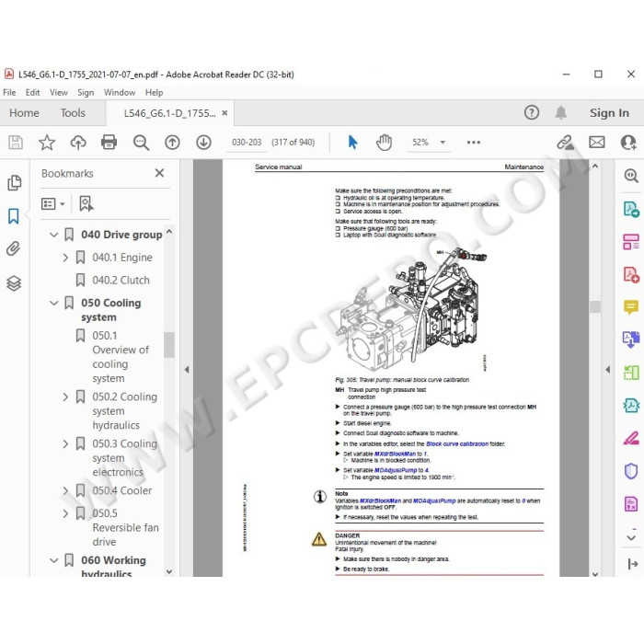
Task: Open the find text magnifier tool
Action: pyautogui.click(x=141, y=143)
